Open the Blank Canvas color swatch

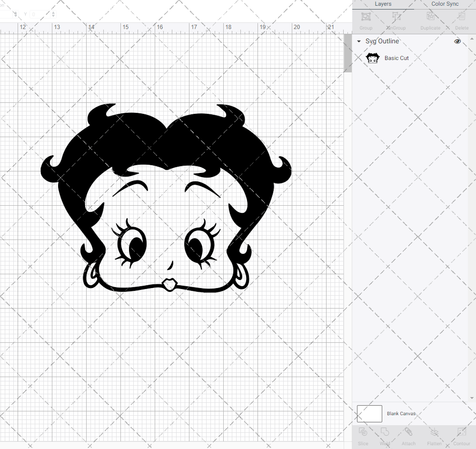pyautogui.click(x=369, y=413)
